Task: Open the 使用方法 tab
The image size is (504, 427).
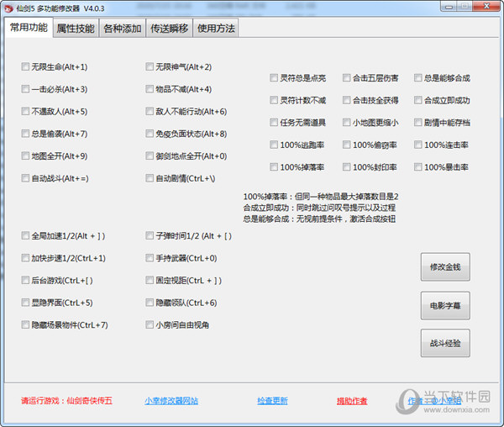Action: coord(216,29)
